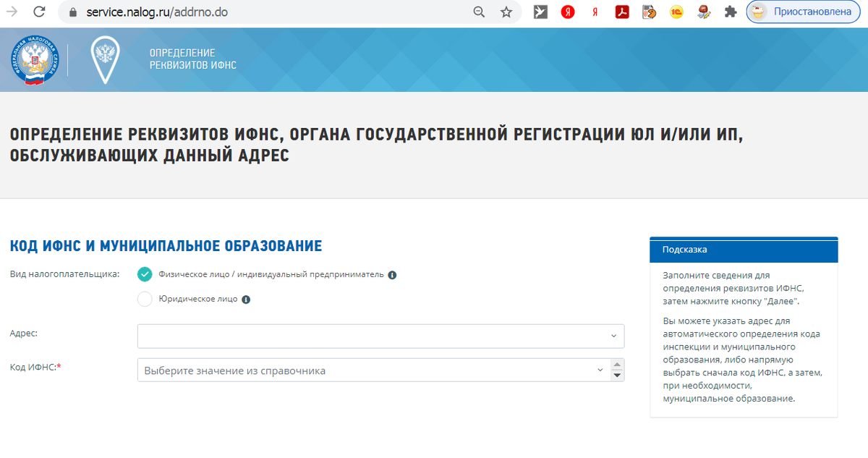868x458 pixels.
Task: Bookmark this page with the star icon
Action: (506, 12)
